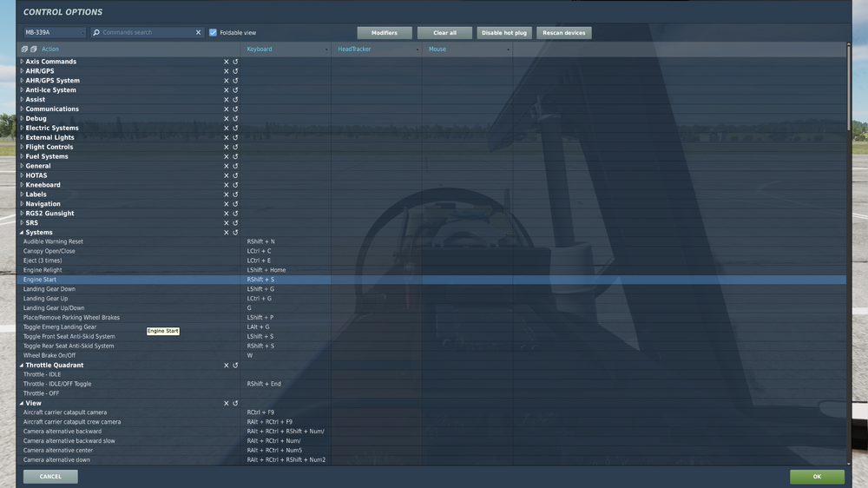This screenshot has height=488, width=868.
Task: Clear bindings for Anti-Ice System category
Action: coord(226,90)
